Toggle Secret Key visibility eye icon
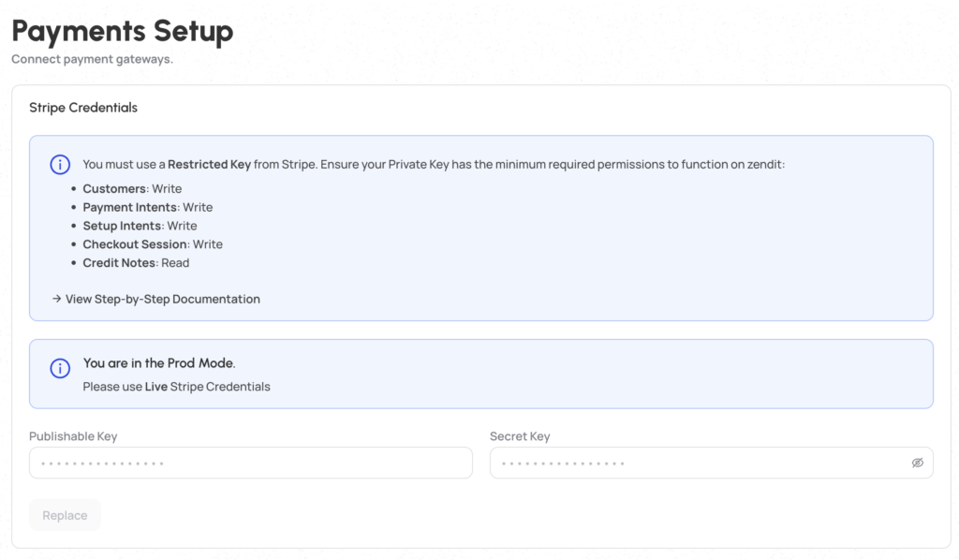Screen dimensions: 959x560 pos(918,463)
